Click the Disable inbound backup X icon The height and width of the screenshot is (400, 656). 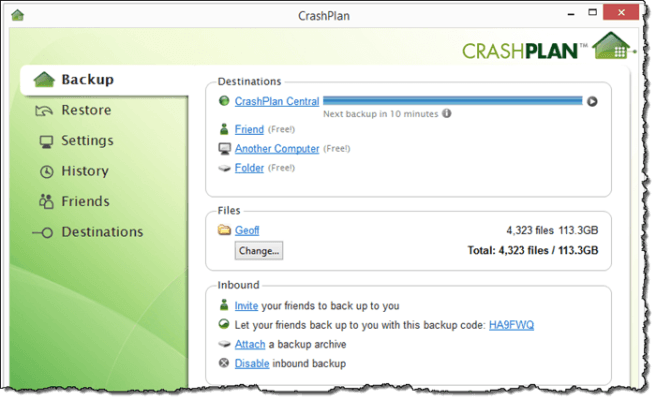225,364
